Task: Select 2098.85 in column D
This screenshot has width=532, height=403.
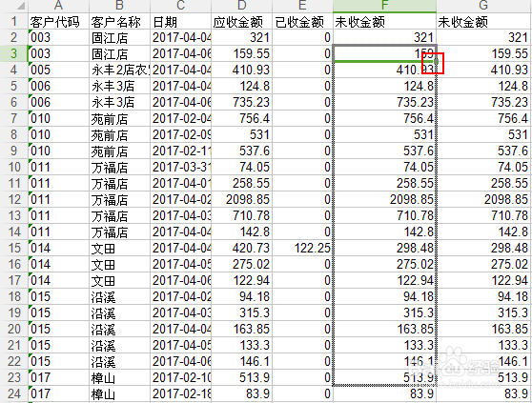Action: coord(241,199)
